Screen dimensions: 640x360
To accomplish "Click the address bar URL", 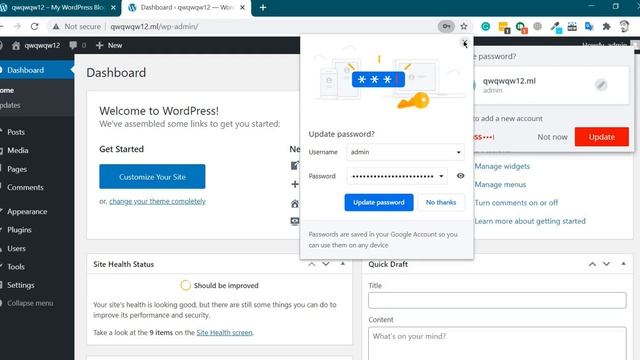I will click(x=154, y=27).
